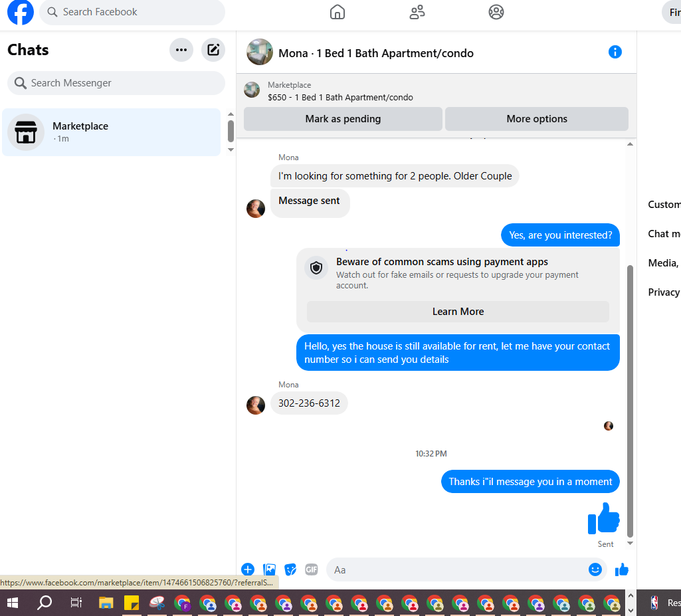This screenshot has height=616, width=681.
Task: Click the Marketplace storefront chat icon
Action: pyautogui.click(x=26, y=132)
